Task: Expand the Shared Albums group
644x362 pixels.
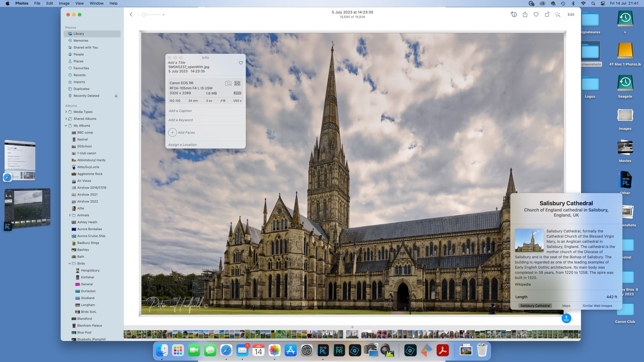Action: (66, 119)
